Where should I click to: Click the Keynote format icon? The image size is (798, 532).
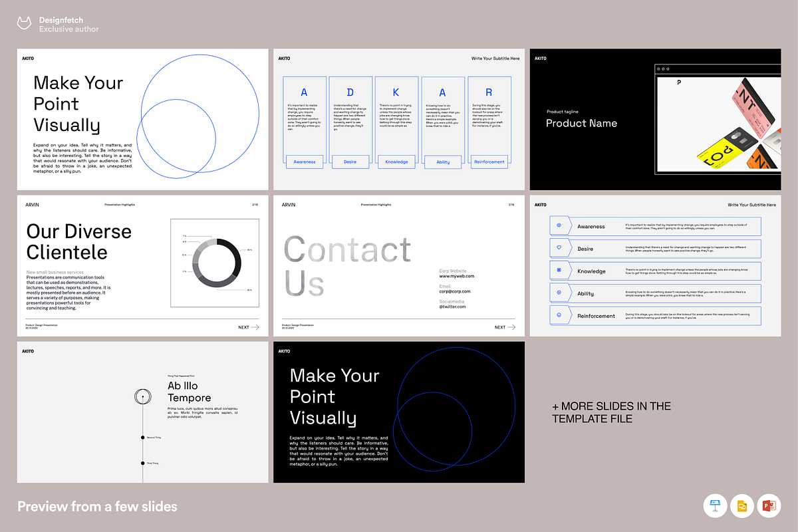716,506
